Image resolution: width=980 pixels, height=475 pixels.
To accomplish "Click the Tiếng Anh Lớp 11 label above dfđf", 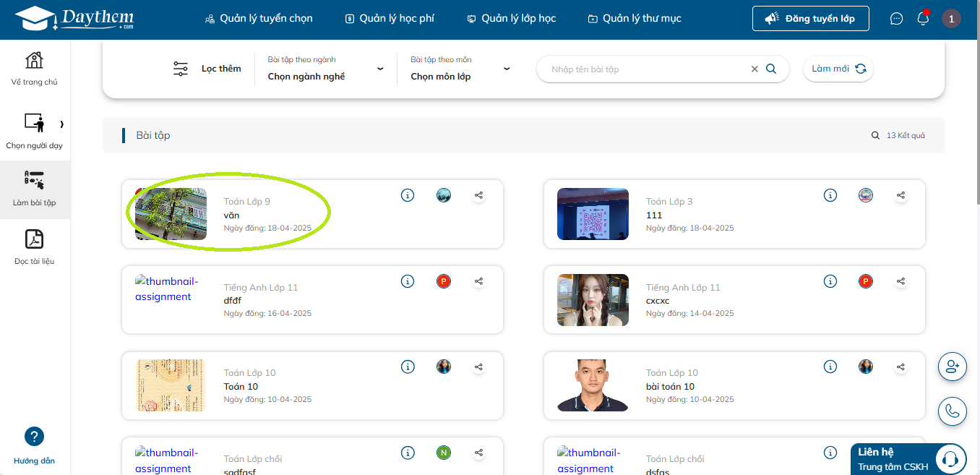I will (x=261, y=287).
